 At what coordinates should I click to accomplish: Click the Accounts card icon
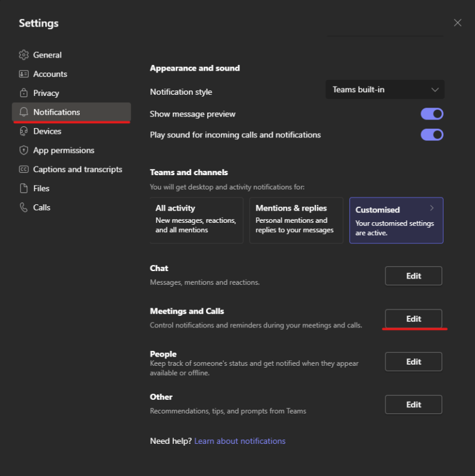(x=24, y=74)
